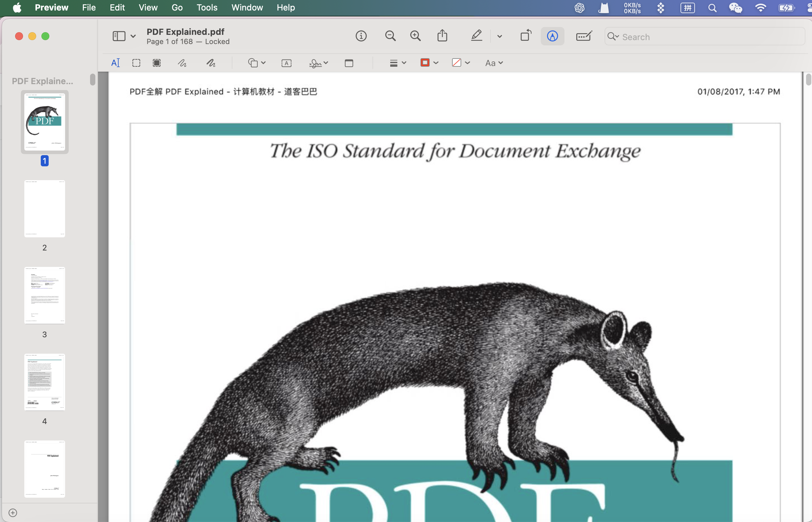Open the View menu

coord(148,8)
